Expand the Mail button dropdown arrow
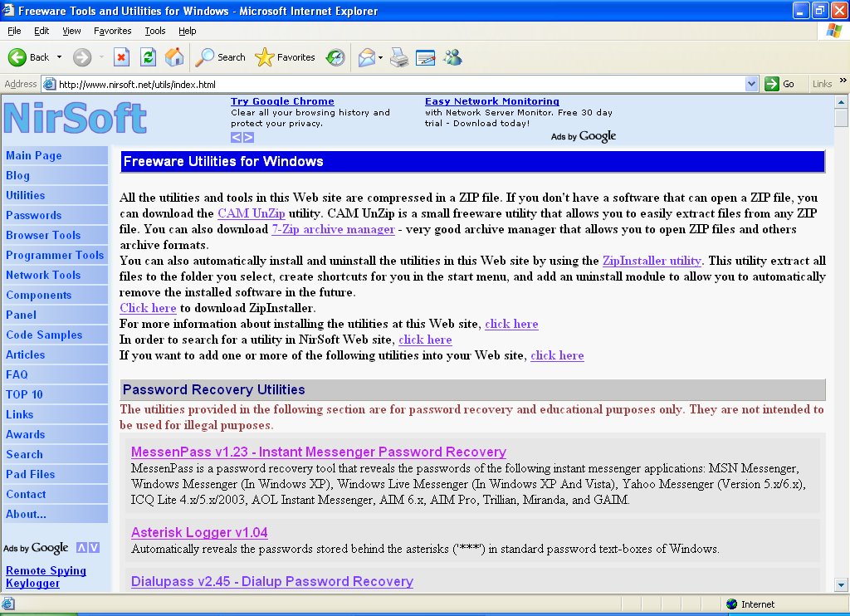850x616 pixels. (380, 57)
